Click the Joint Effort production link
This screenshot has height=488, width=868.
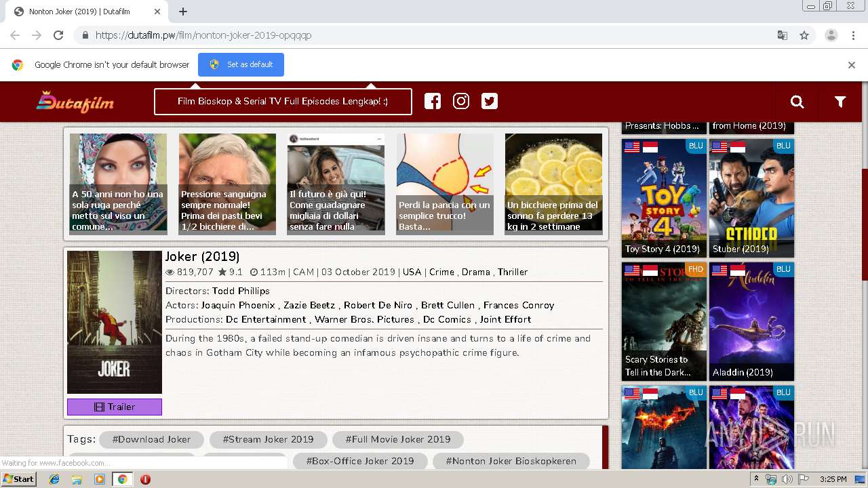pos(506,319)
